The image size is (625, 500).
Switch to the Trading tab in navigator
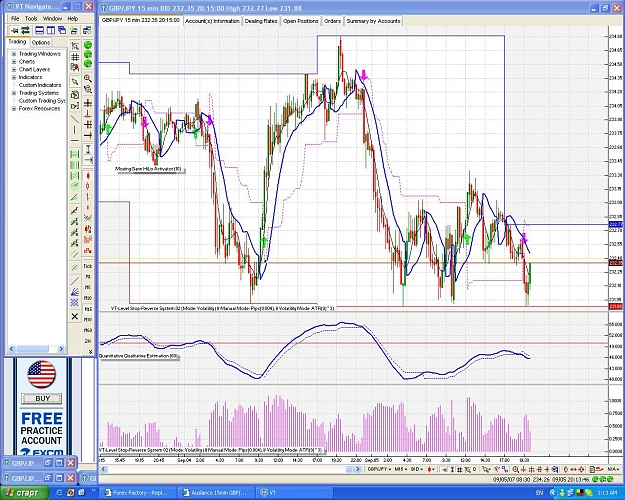point(17,42)
